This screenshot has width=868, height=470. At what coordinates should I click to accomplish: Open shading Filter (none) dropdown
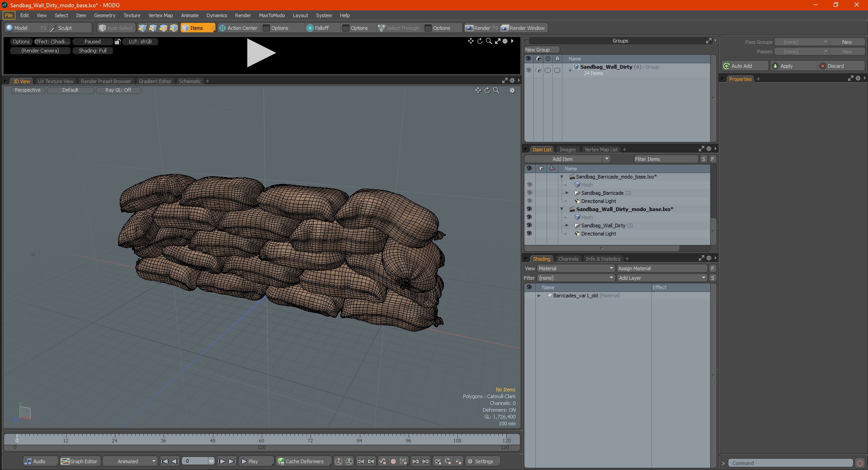(x=576, y=278)
